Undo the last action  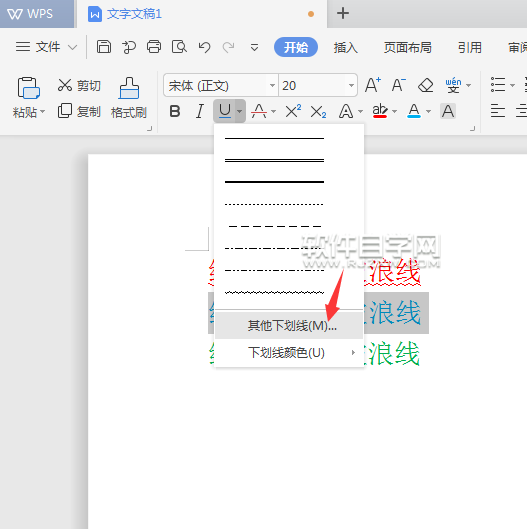(x=204, y=47)
